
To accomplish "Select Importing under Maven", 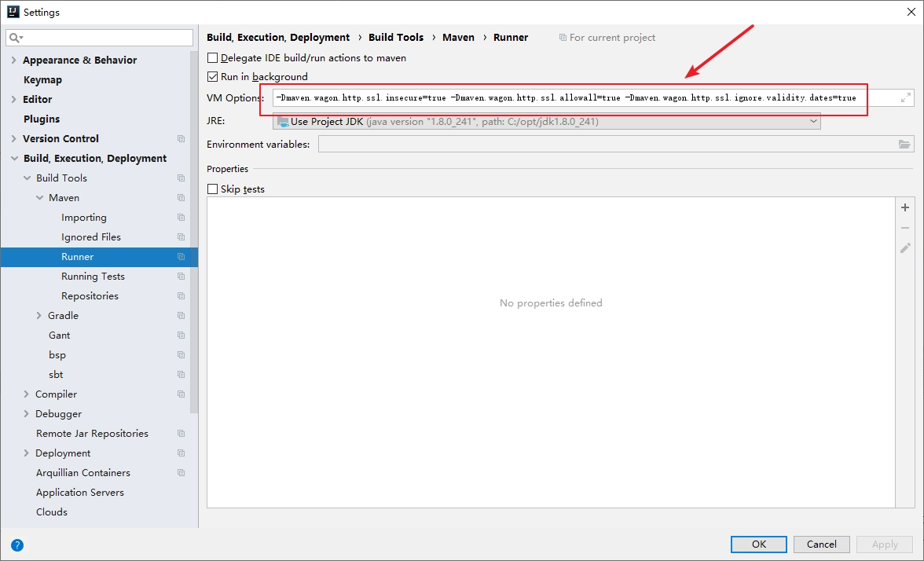I will tap(83, 218).
